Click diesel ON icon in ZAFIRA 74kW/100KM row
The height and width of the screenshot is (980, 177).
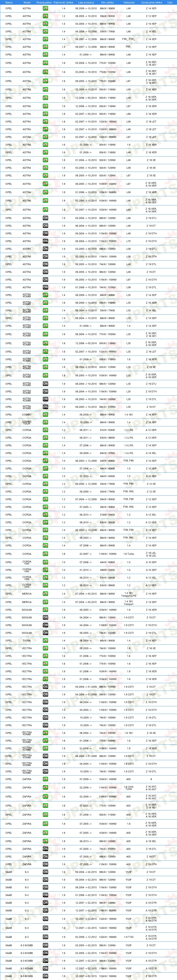45,849
